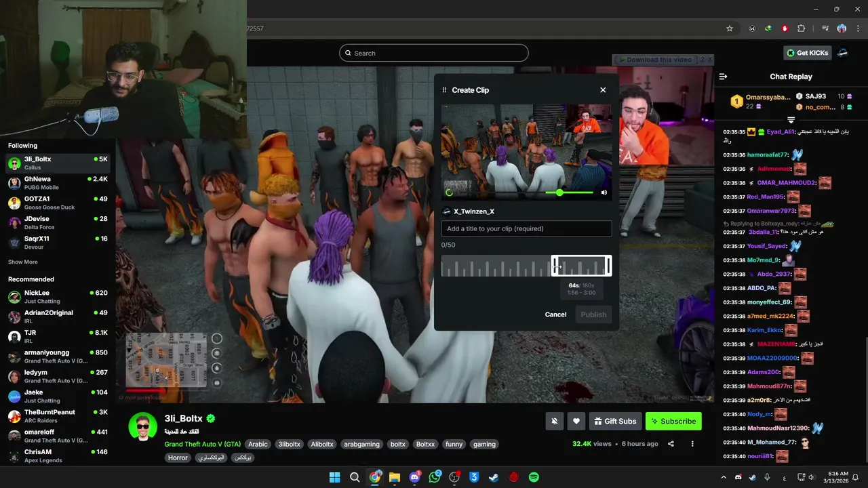Open omareloff recommended channel
The image size is (868, 488).
point(58,436)
